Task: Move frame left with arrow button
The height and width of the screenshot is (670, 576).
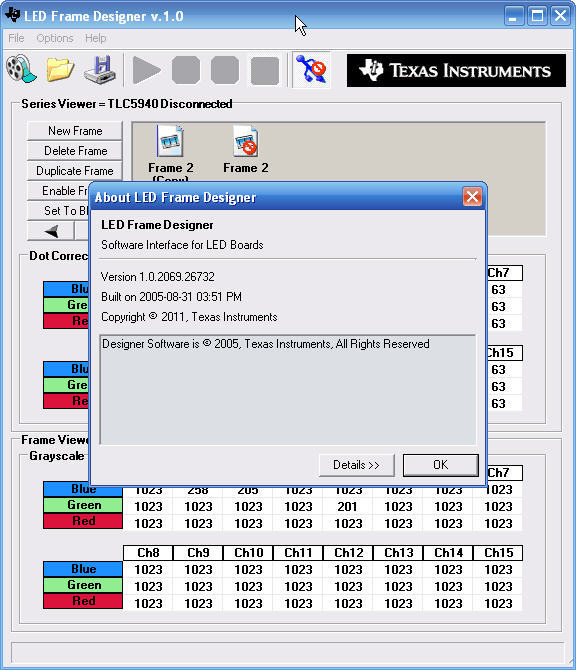Action: tap(51, 231)
